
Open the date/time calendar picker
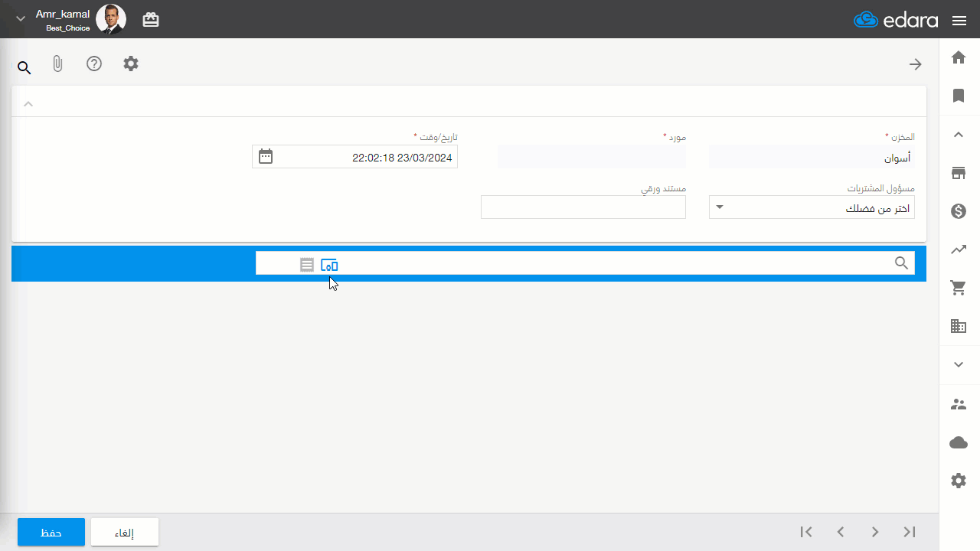pyautogui.click(x=266, y=157)
